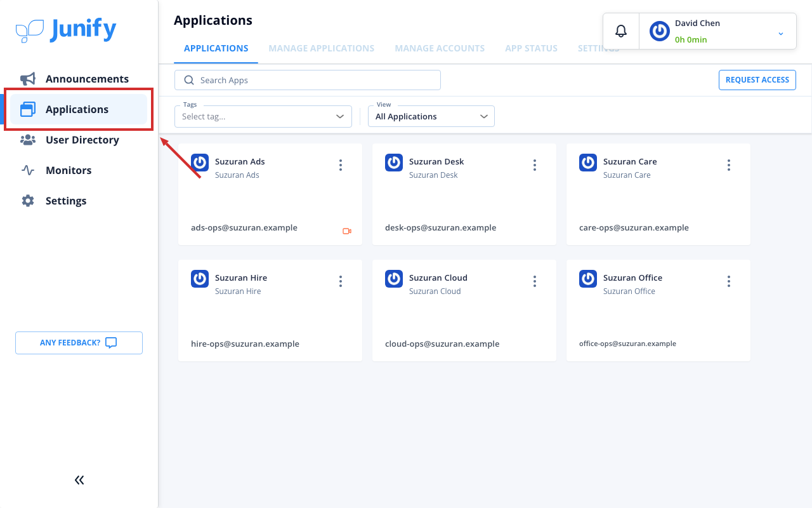Click the search magnifier icon
812x508 pixels.
(188, 80)
